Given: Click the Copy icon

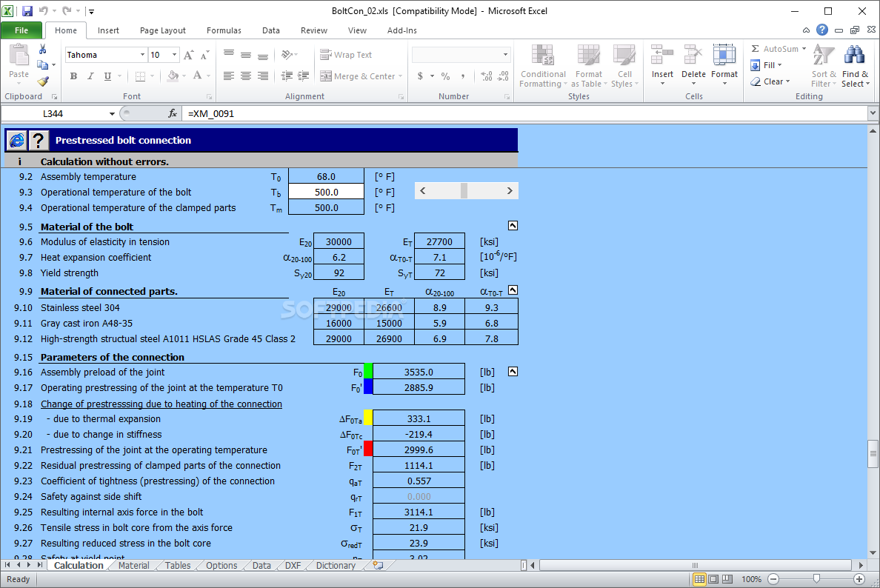Looking at the screenshot, I should point(43,65).
